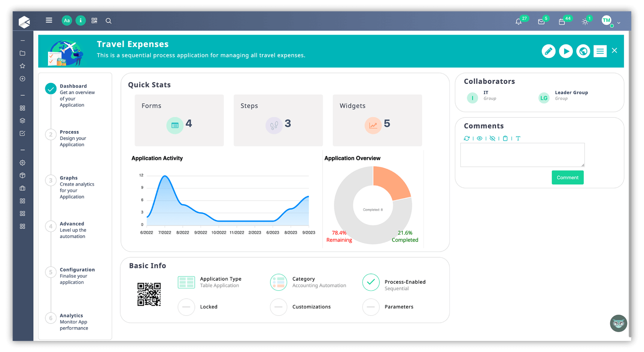Open the owl assistant chat icon

618,323
